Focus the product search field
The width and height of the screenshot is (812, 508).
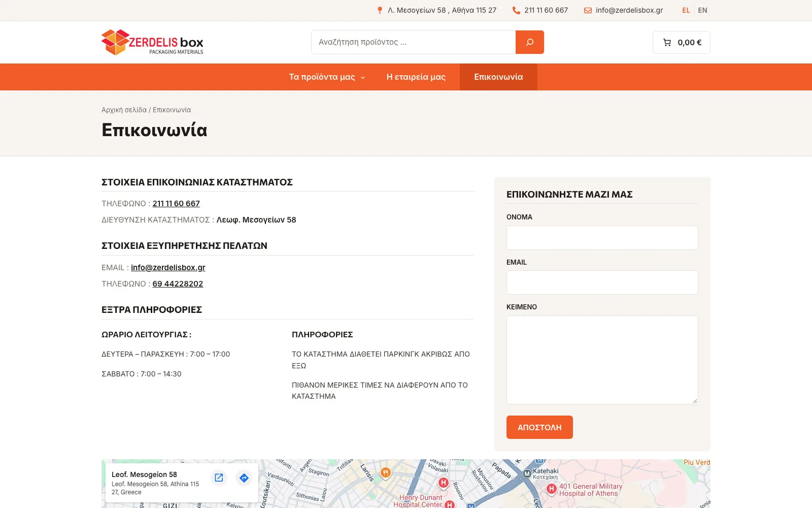pyautogui.click(x=414, y=42)
